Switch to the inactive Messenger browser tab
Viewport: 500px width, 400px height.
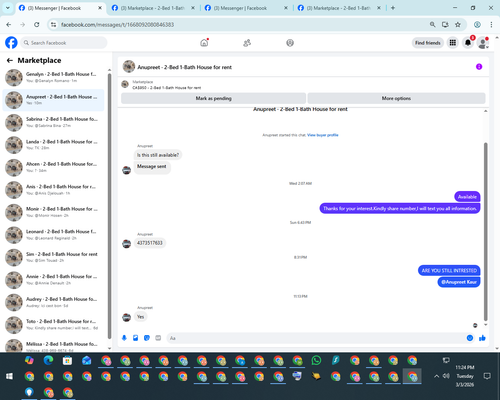[x=246, y=8]
